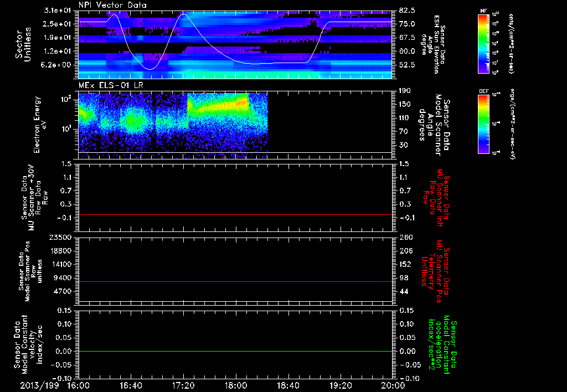Screen dimensions: 567x392
Task: Click the red MU Scanner Inh label
Action: [x=436, y=198]
